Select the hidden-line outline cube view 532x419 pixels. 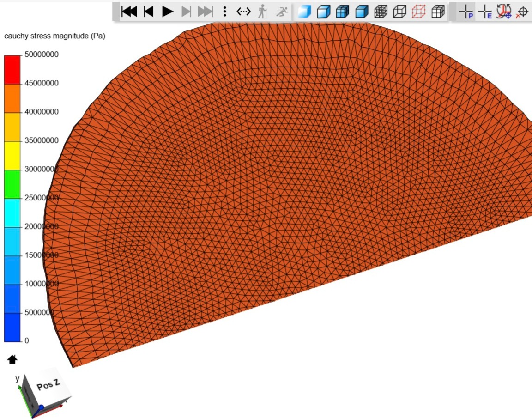[399, 12]
